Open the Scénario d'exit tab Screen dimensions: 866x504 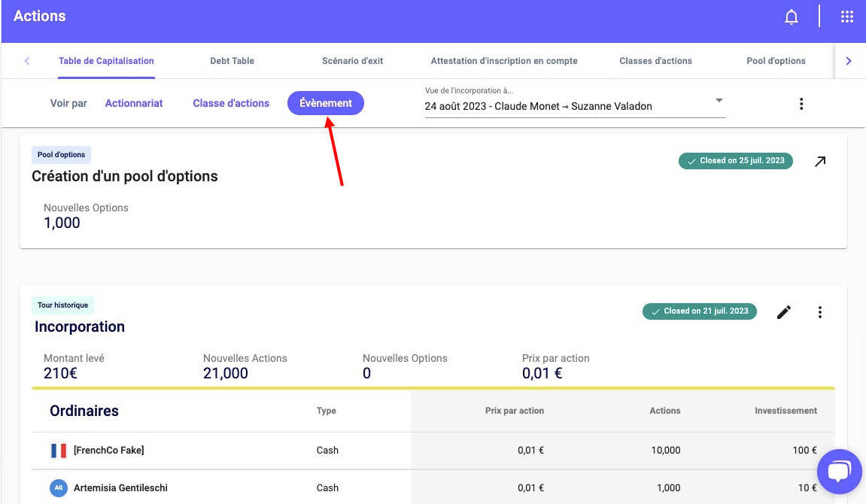point(352,61)
